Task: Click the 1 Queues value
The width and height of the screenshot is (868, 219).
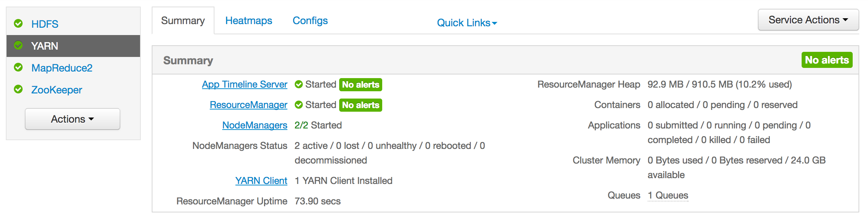Action: [x=668, y=196]
